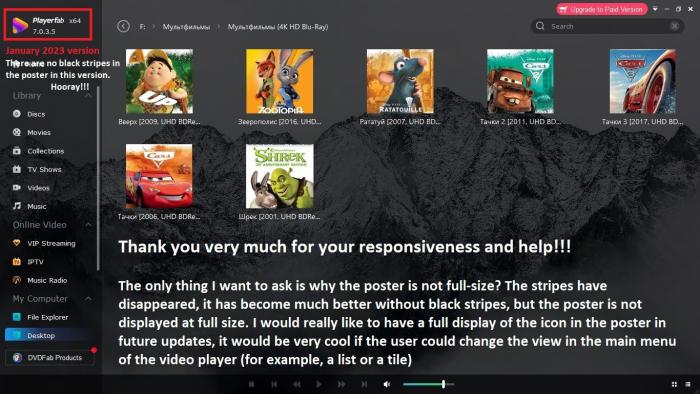Screen dimensions: 700x394
Task: Select the Cars 2006 movie poster
Action: coord(159,176)
